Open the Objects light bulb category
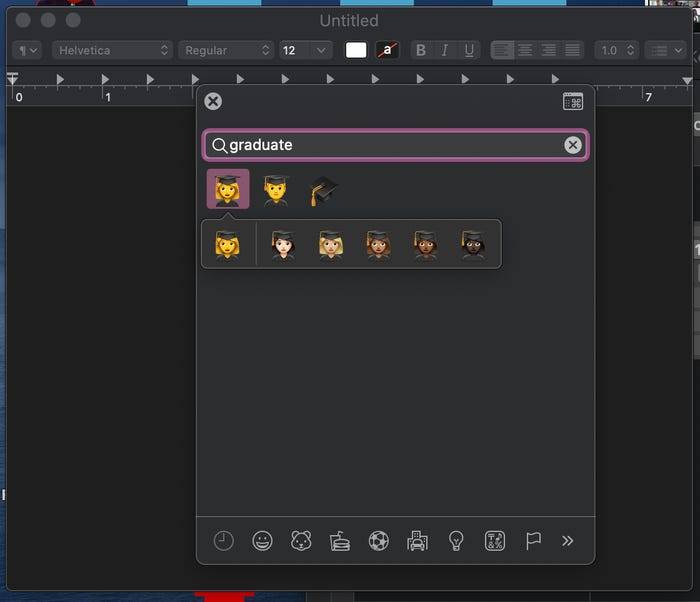 click(456, 541)
